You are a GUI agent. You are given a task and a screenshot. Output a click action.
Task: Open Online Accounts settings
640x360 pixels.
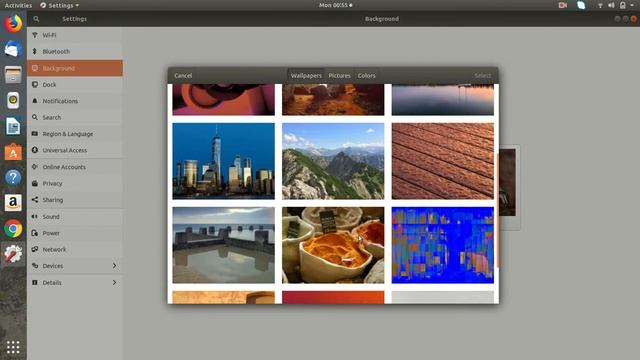tap(75, 167)
